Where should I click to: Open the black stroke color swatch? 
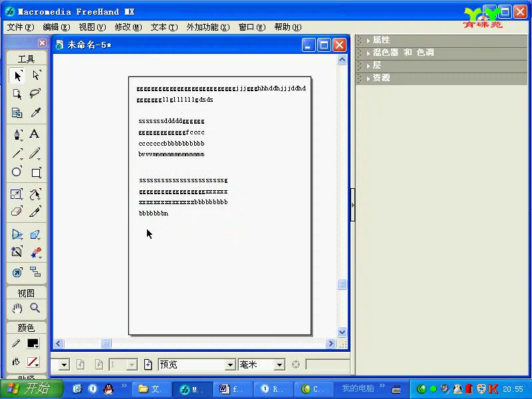click(x=33, y=343)
